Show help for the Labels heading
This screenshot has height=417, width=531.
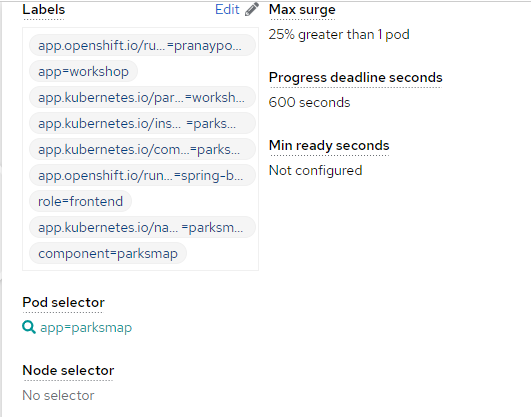coord(44,10)
